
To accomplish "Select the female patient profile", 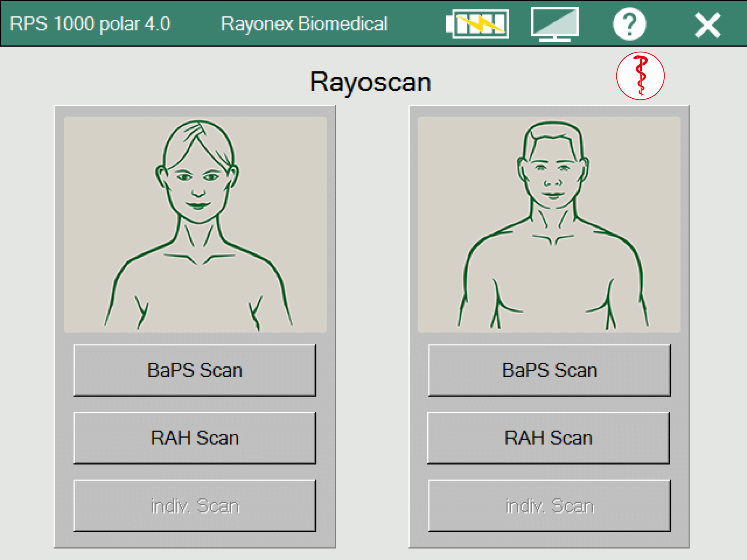I will [195, 225].
